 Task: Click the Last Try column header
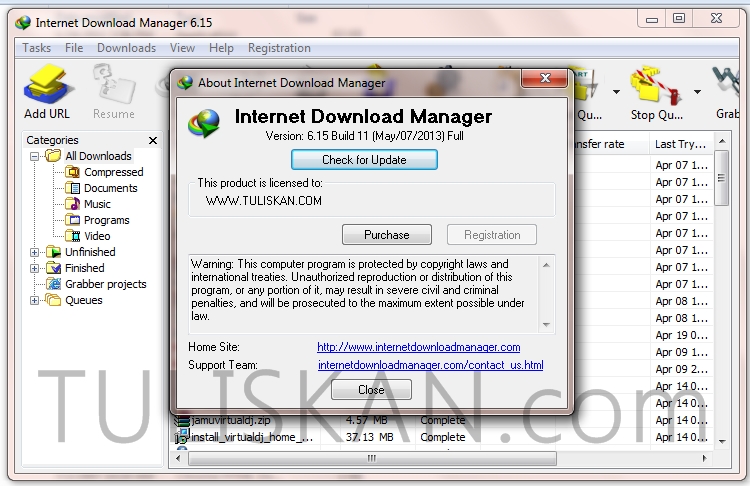click(680, 144)
